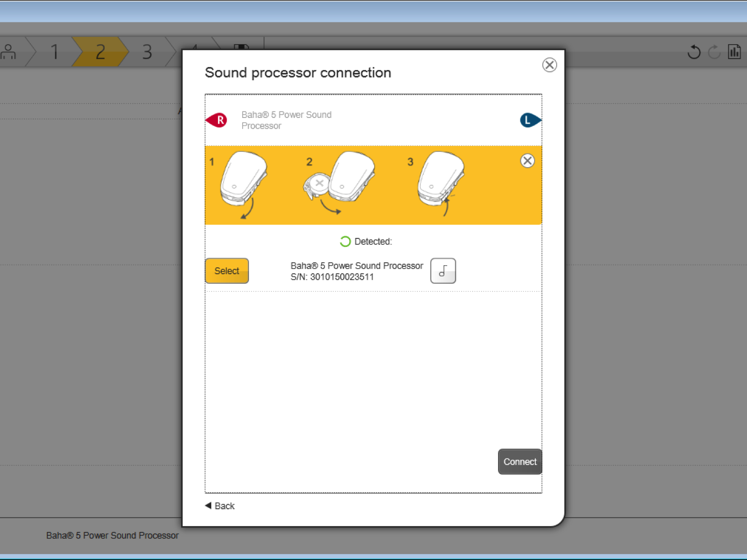Click the step 1 battery door illustration
This screenshot has width=747, height=560.
tap(243, 184)
